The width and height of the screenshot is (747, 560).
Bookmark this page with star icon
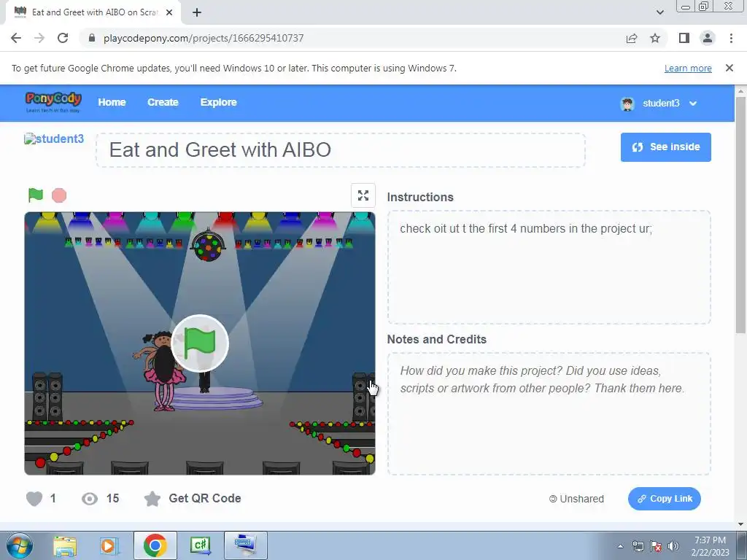coord(656,38)
